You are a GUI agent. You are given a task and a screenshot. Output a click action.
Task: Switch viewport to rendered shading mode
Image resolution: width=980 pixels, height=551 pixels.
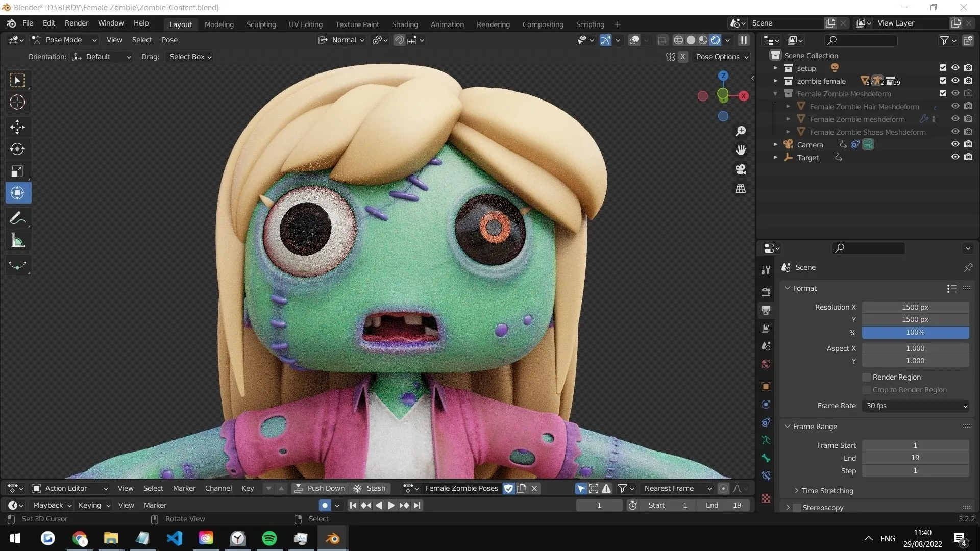[715, 40]
